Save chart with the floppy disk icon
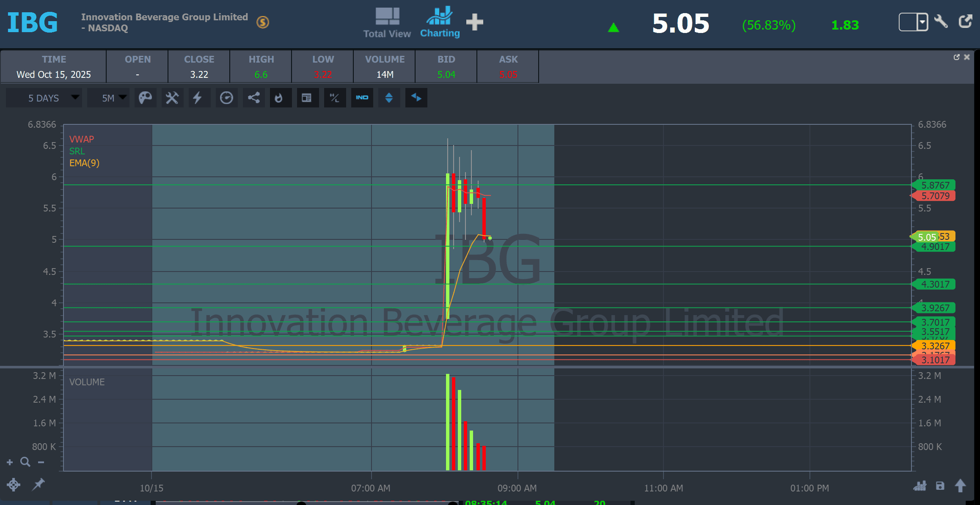Image resolution: width=980 pixels, height=505 pixels. [940, 486]
